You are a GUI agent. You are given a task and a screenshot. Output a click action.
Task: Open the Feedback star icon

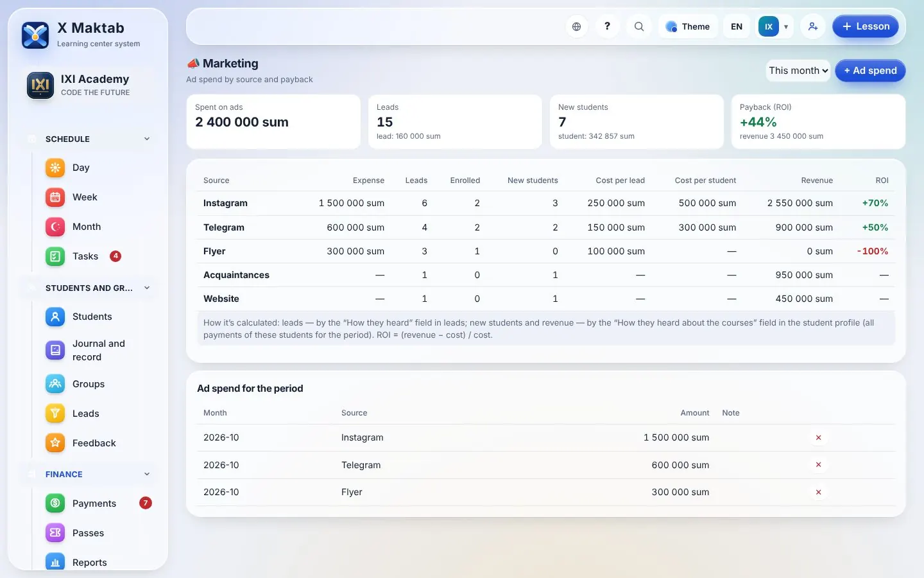55,443
